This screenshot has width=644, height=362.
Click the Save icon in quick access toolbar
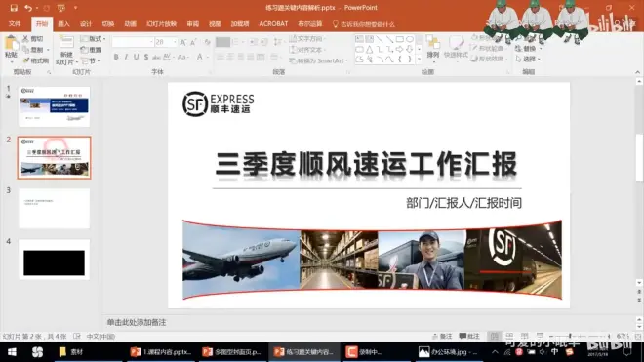[x=14, y=8]
